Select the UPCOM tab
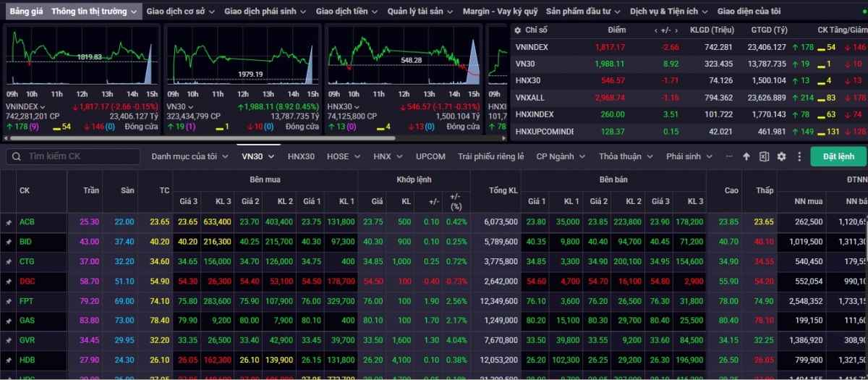 coord(430,156)
